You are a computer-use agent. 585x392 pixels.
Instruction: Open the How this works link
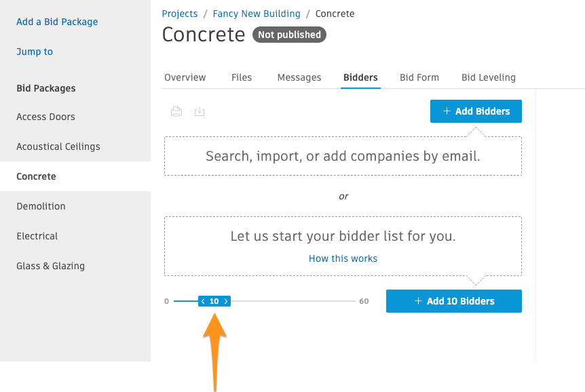pyautogui.click(x=343, y=258)
